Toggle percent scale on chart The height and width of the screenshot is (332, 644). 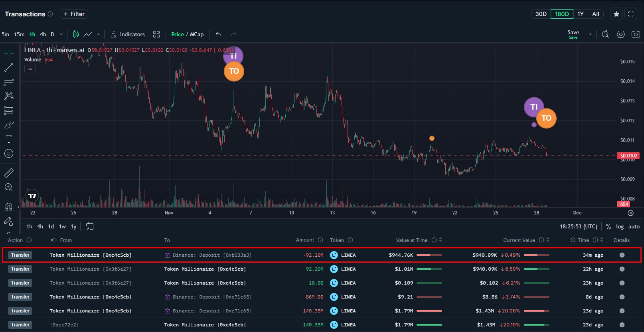coord(608,226)
